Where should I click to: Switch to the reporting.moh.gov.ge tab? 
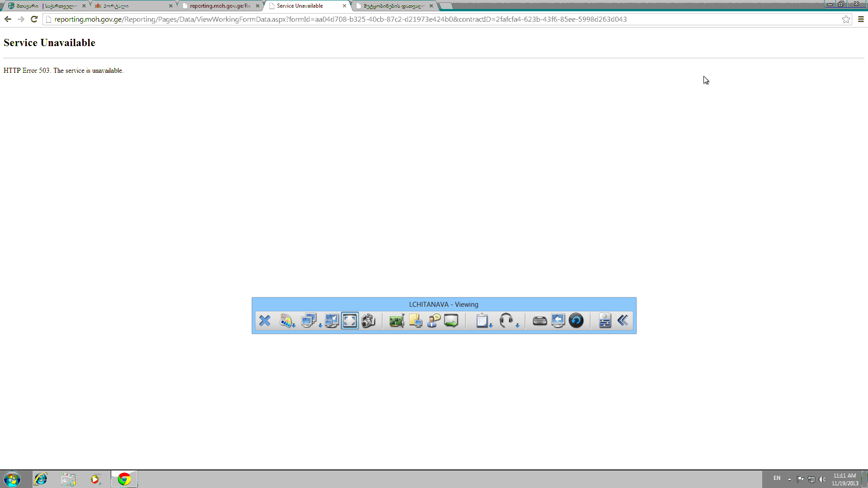pyautogui.click(x=220, y=6)
